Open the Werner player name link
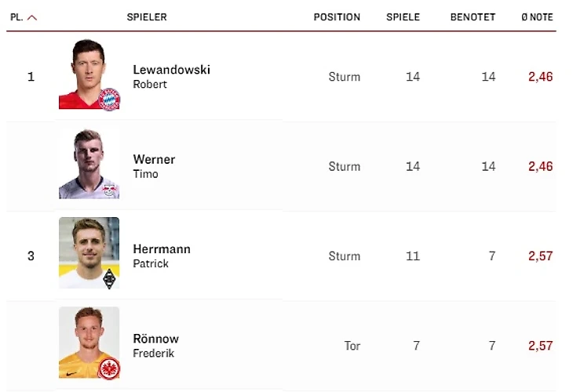Image resolution: width=573 pixels, height=392 pixels. click(154, 159)
